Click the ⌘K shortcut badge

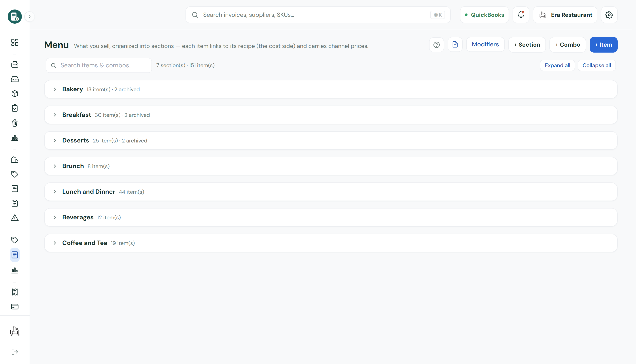pos(437,15)
